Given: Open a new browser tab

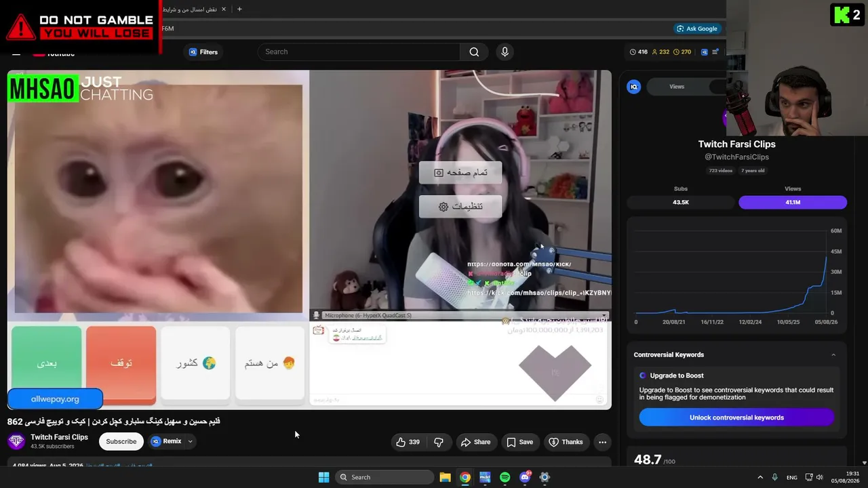Looking at the screenshot, I should (239, 9).
